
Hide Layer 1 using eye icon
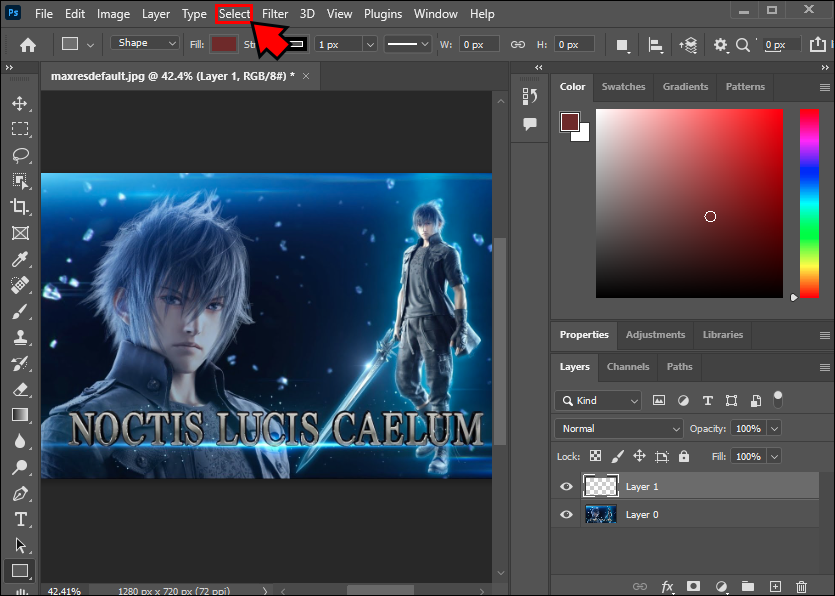point(567,487)
